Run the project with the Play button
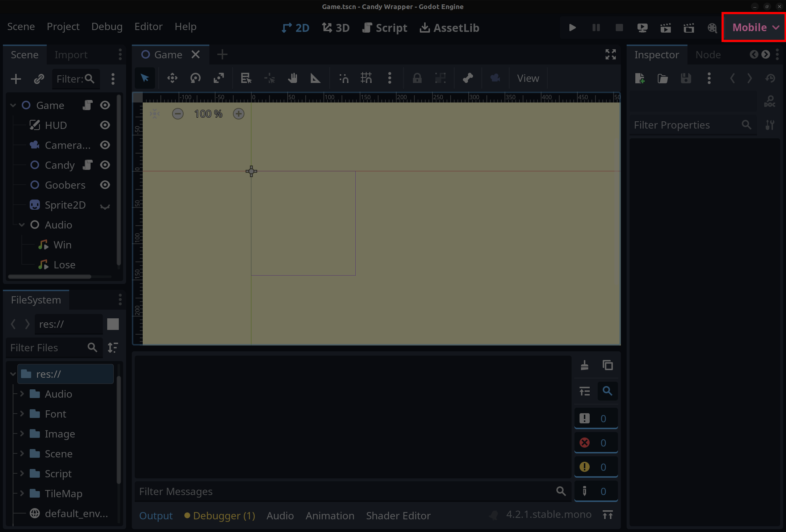Screen dimensions: 786x532 point(572,28)
